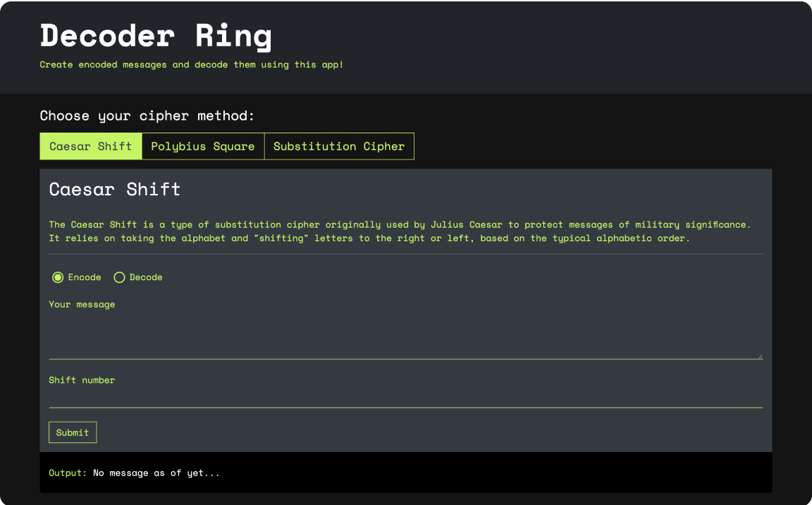This screenshot has width=812, height=505.
Task: Grab the message textarea resize handle
Action: 761,356
